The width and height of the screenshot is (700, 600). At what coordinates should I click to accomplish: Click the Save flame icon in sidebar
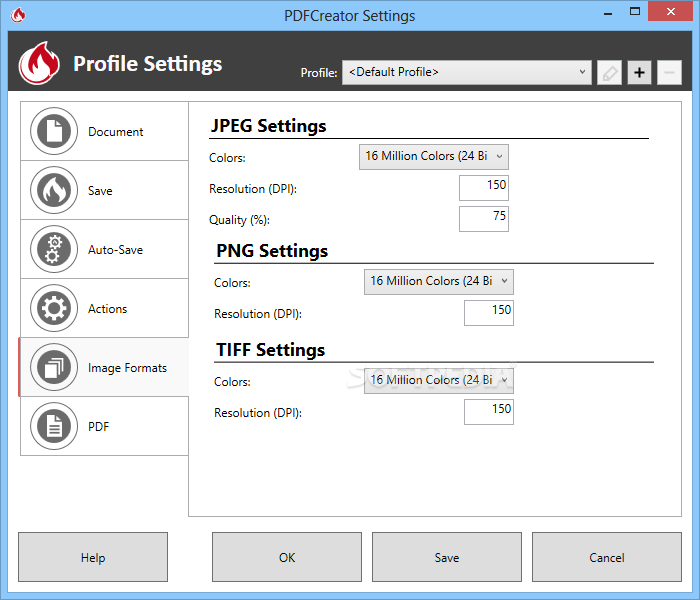point(54,190)
